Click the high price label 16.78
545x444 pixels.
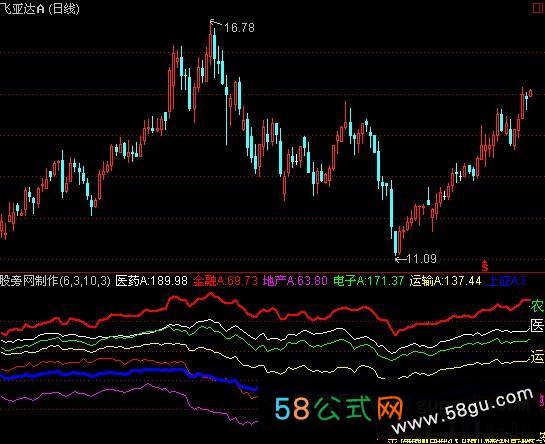tap(239, 27)
